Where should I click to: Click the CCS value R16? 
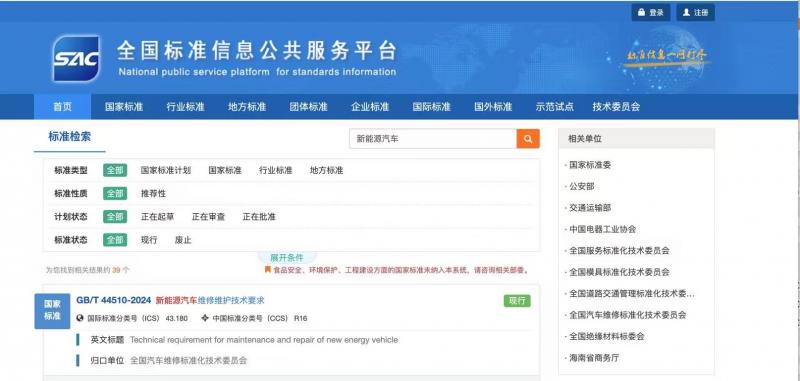(301, 318)
